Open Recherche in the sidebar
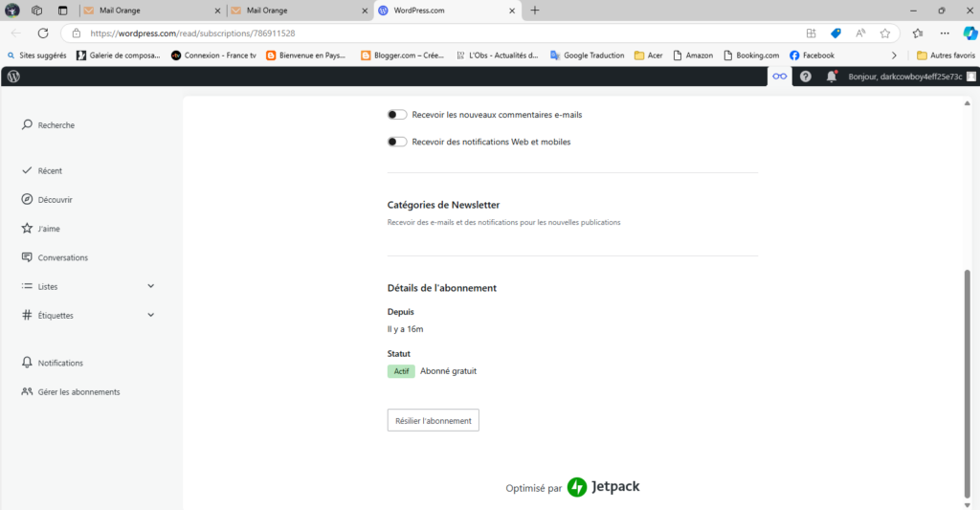The image size is (980, 510). pos(56,125)
